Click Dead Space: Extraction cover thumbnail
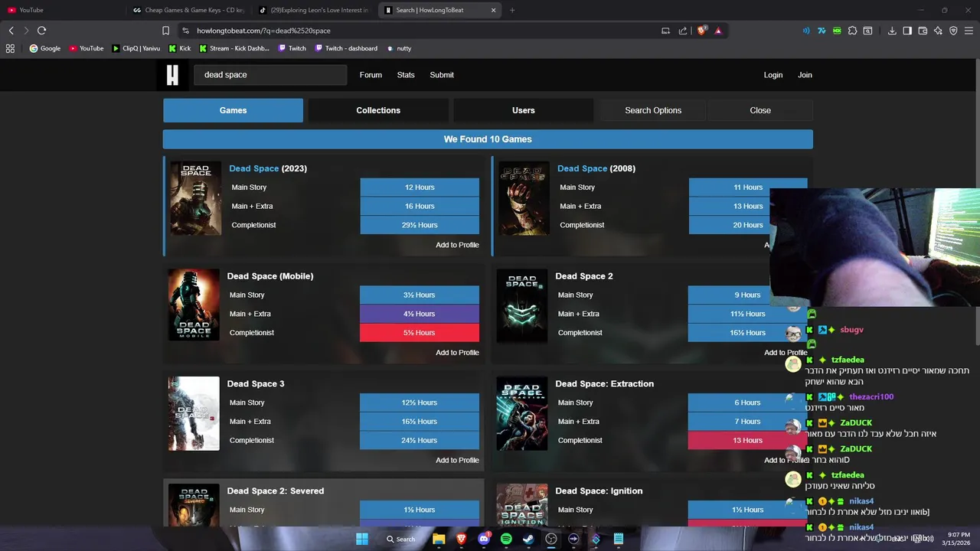 point(522,413)
